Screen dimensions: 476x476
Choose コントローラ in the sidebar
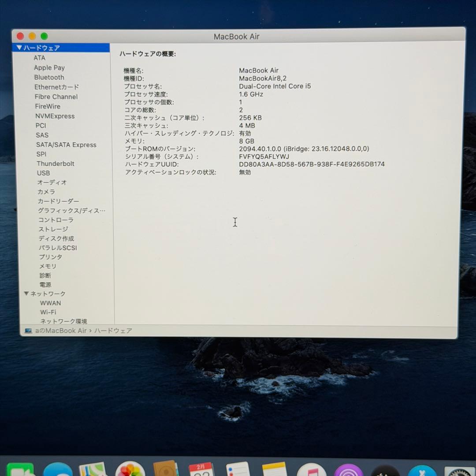[56, 220]
